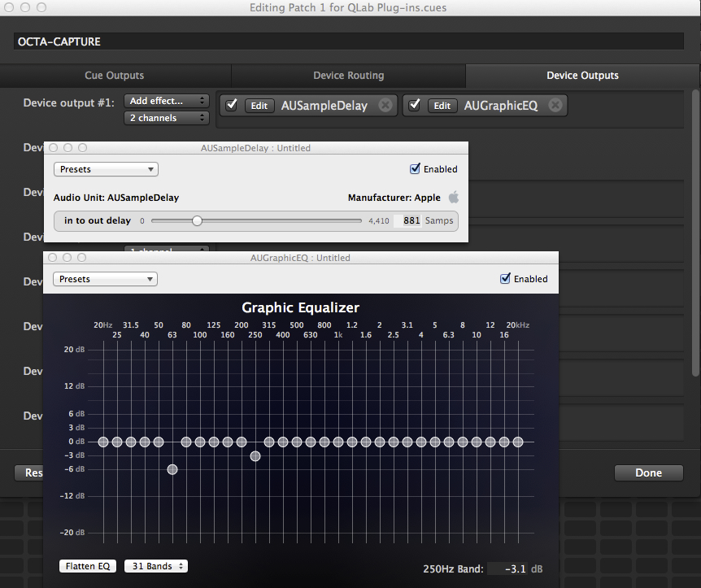Switch to the Device Routing tab

(348, 76)
